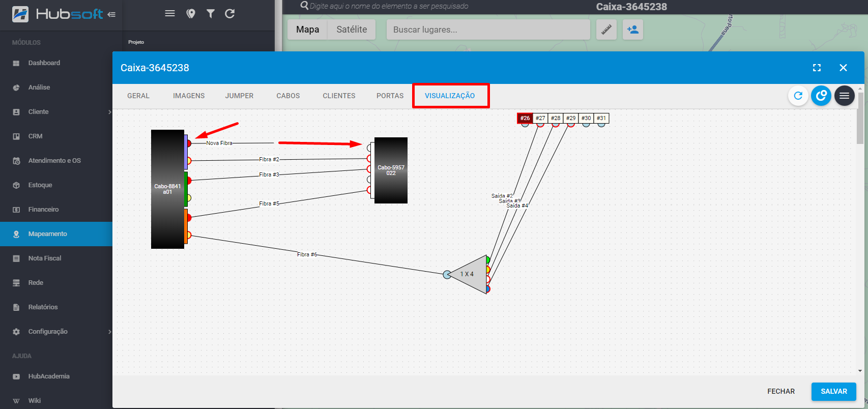
Task: Open Relatórios module
Action: tap(56, 307)
